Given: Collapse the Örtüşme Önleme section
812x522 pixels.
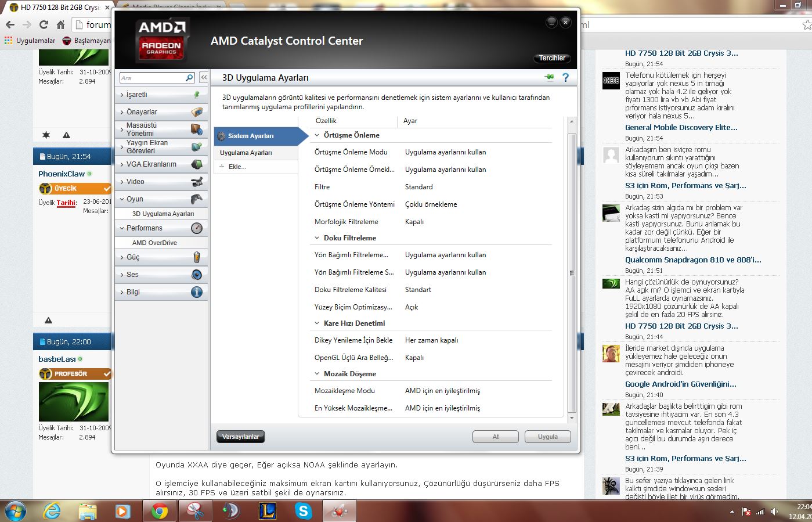Looking at the screenshot, I should [x=317, y=135].
